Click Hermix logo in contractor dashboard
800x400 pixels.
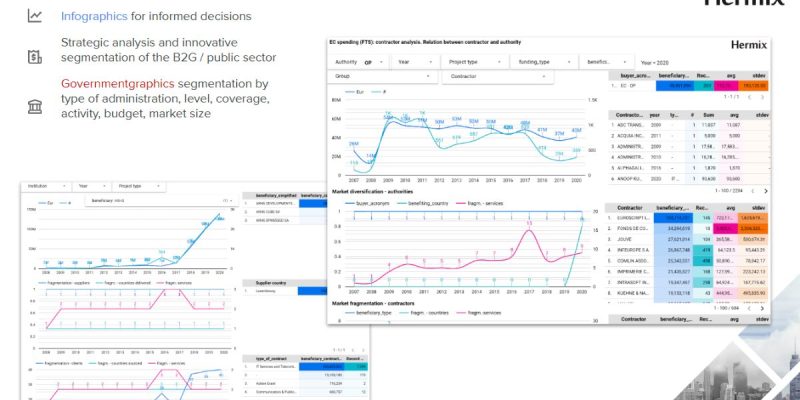[748, 45]
